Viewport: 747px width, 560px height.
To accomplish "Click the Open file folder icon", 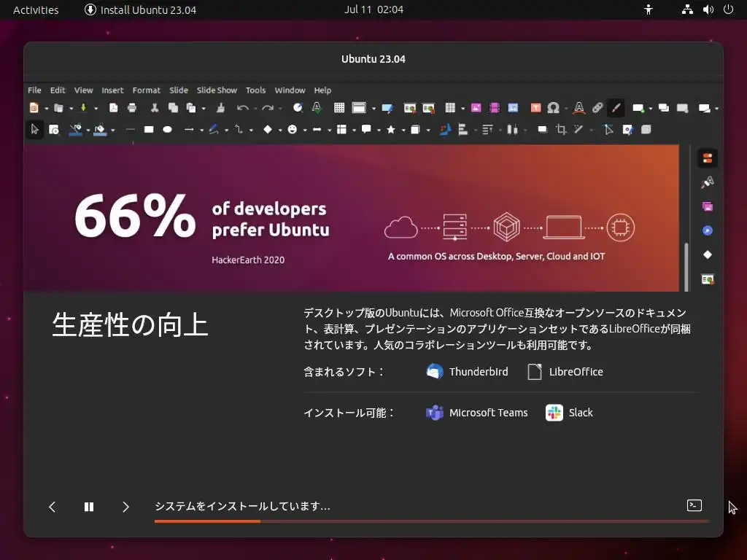I will pos(58,108).
